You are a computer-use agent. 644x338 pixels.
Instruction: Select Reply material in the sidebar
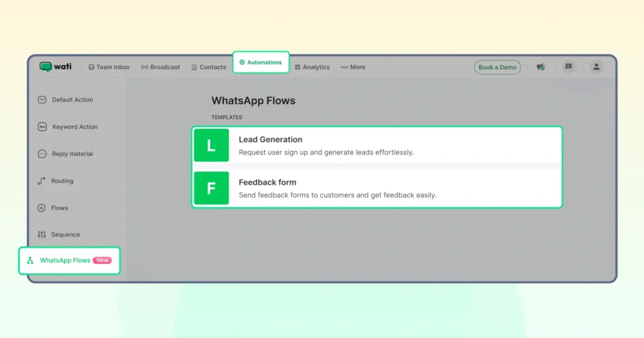point(65,154)
